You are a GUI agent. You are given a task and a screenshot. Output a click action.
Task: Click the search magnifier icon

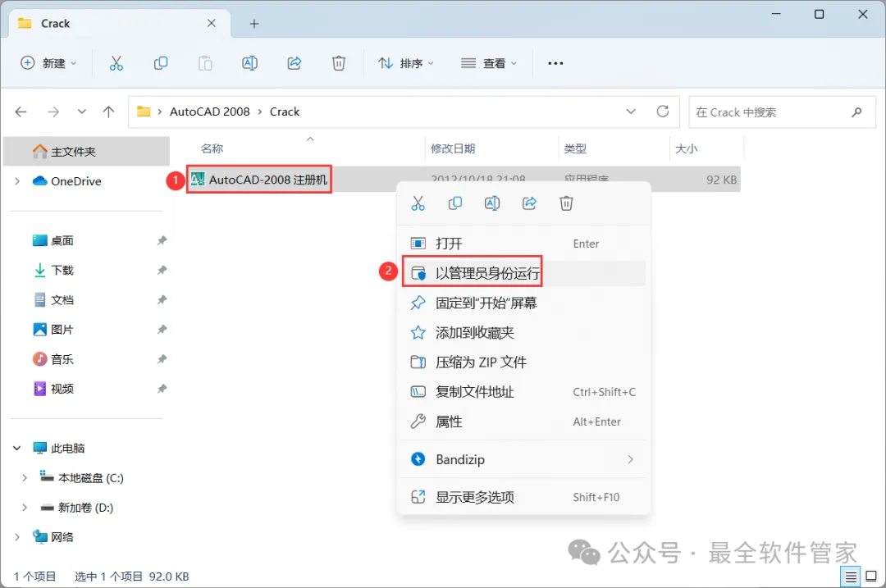click(x=856, y=112)
